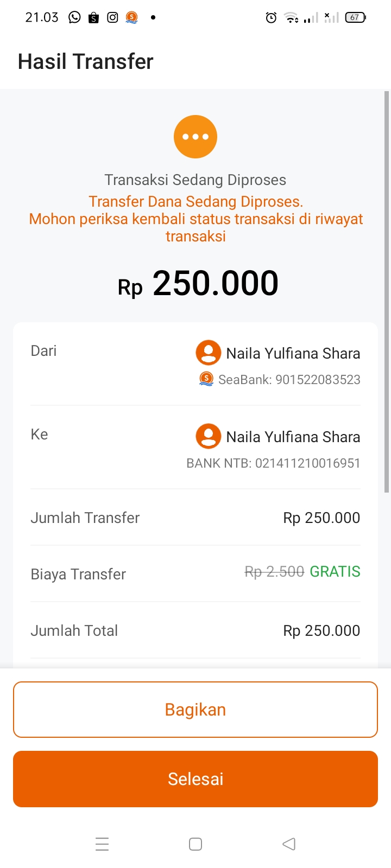Tap the Shopee notification icon

93,18
